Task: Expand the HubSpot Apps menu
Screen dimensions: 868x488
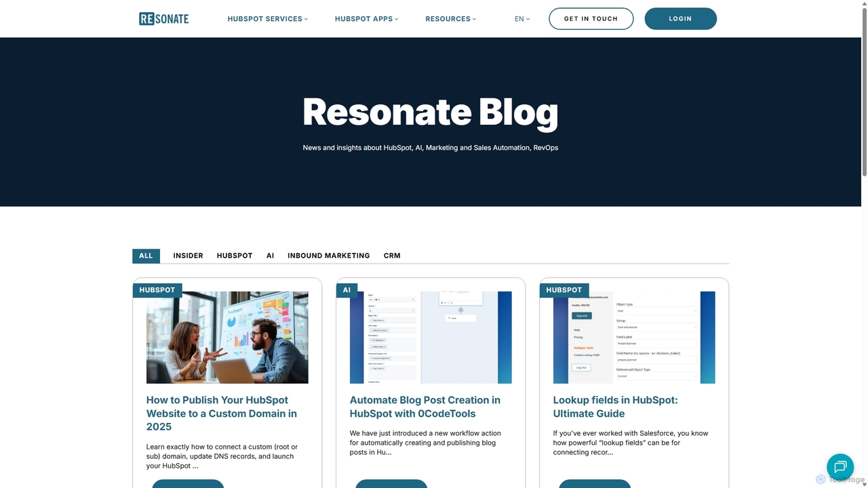Action: pyautogui.click(x=367, y=19)
